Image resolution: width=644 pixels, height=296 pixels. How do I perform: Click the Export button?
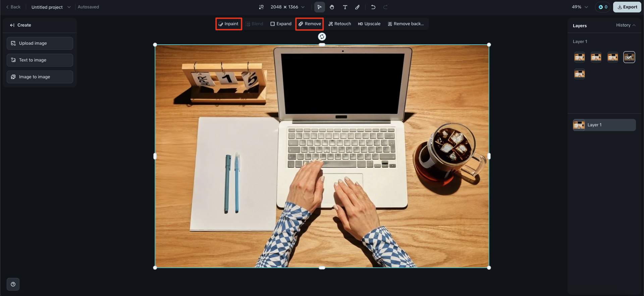[627, 7]
